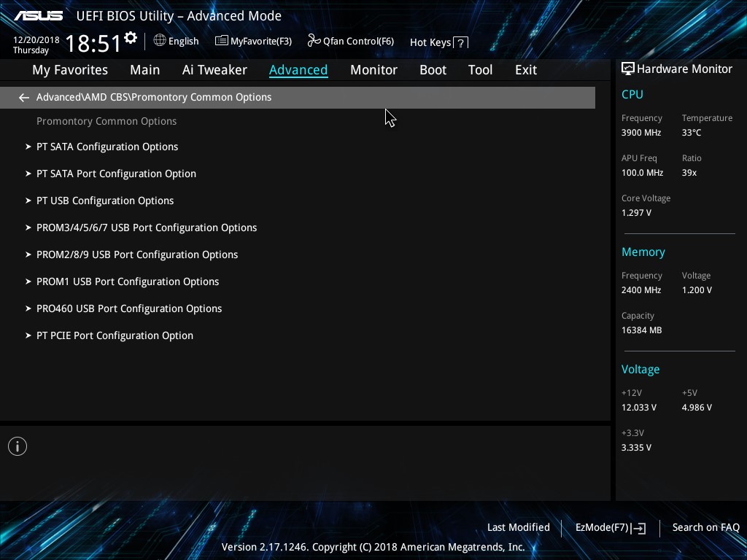This screenshot has width=747, height=560.
Task: Open PT SATA Port Configuration Option entry
Action: pyautogui.click(x=116, y=174)
